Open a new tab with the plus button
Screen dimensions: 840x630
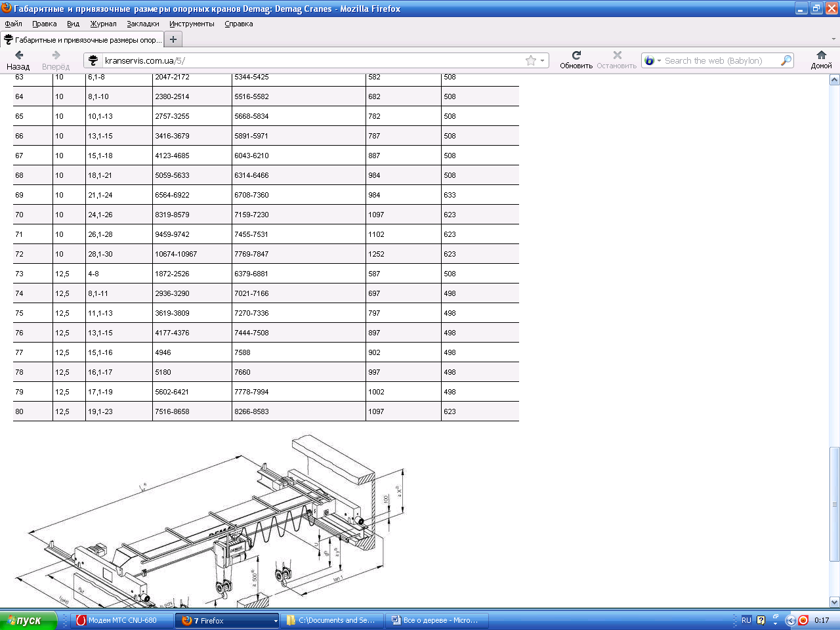point(173,39)
